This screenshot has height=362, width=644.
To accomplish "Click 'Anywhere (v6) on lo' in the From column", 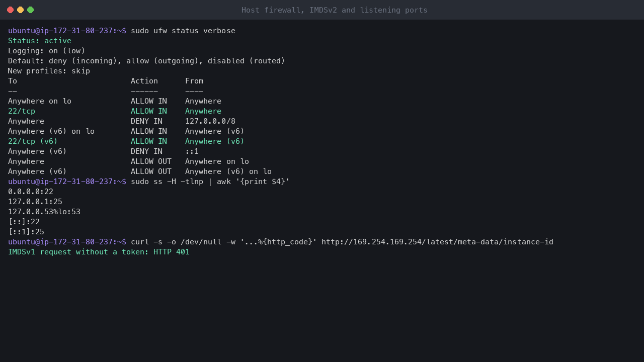I will click(x=228, y=171).
